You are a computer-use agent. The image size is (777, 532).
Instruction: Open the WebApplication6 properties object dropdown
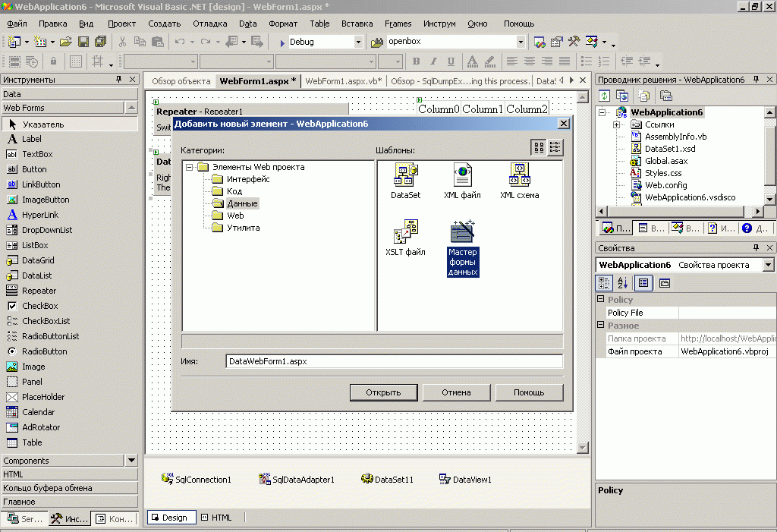pyautogui.click(x=768, y=265)
